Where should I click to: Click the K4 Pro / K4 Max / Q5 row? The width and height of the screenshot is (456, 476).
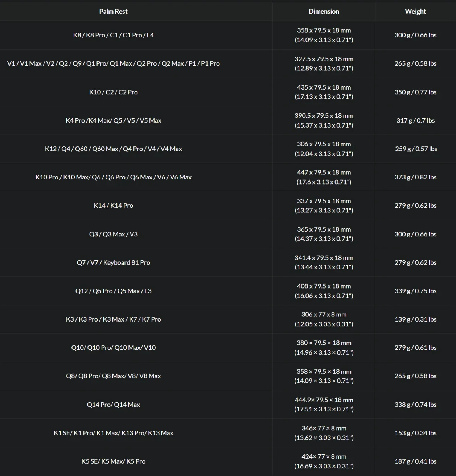point(228,120)
